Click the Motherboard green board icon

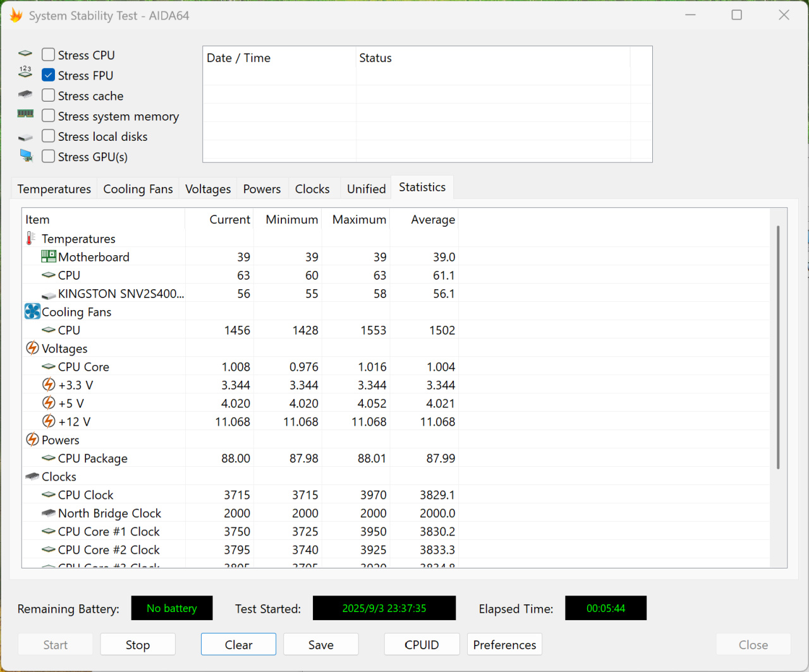49,256
